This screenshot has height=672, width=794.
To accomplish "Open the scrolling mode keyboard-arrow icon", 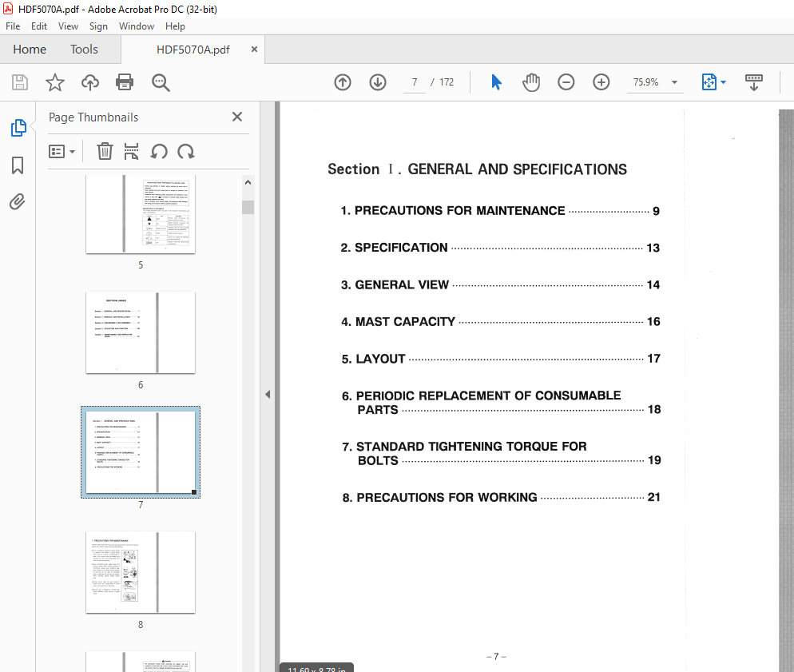I will [754, 82].
